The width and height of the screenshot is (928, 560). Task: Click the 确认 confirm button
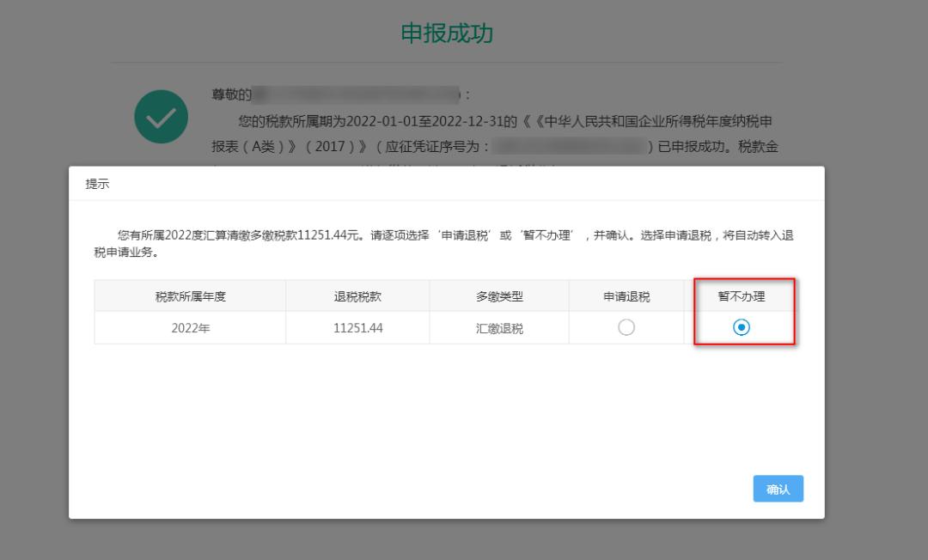778,488
